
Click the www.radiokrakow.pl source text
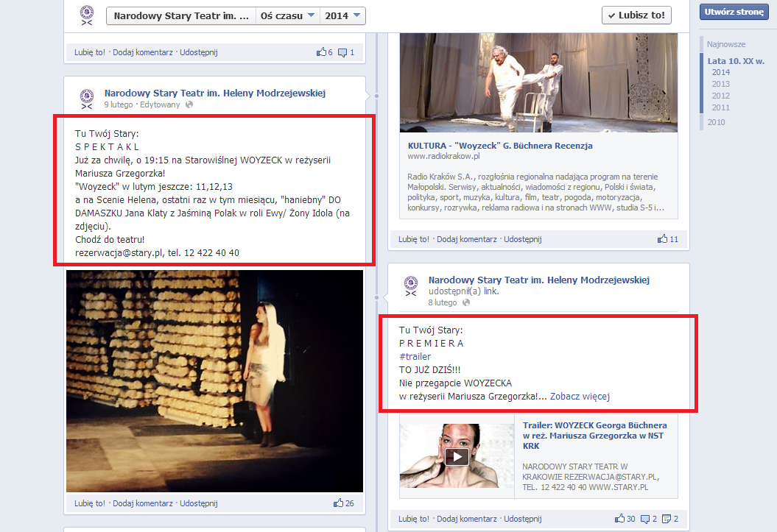(x=443, y=157)
